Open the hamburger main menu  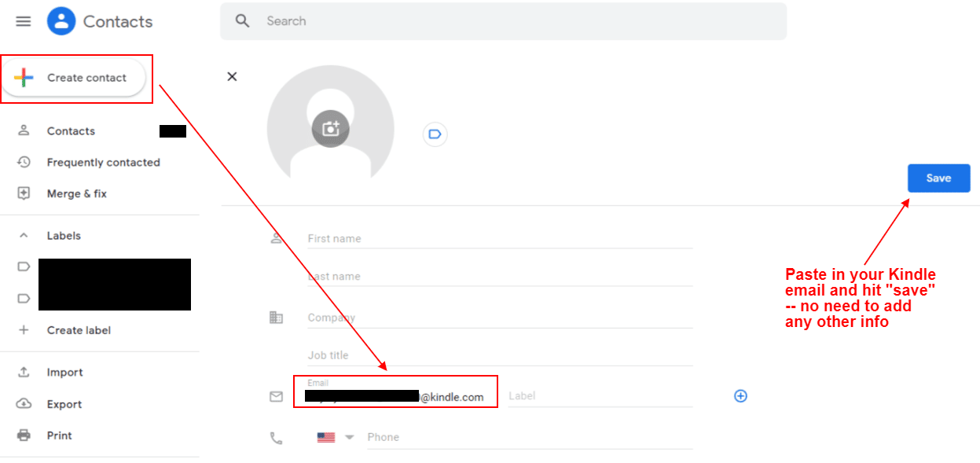(24, 21)
